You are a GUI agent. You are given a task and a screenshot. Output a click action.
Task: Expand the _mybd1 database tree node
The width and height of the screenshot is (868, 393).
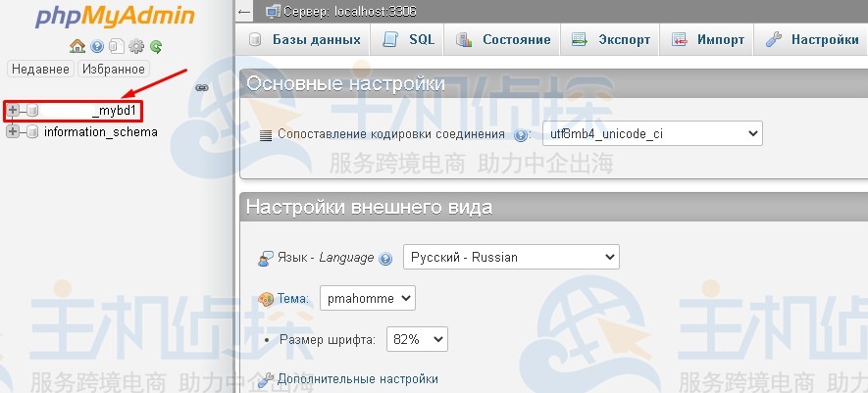[x=13, y=111]
